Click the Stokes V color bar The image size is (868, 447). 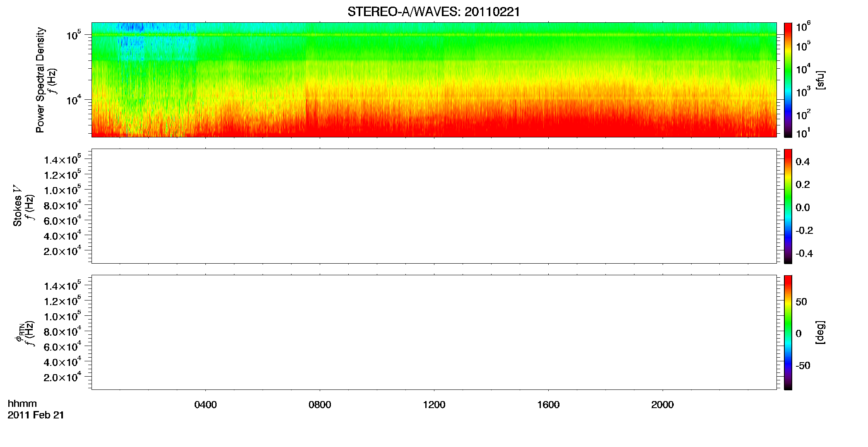click(788, 206)
